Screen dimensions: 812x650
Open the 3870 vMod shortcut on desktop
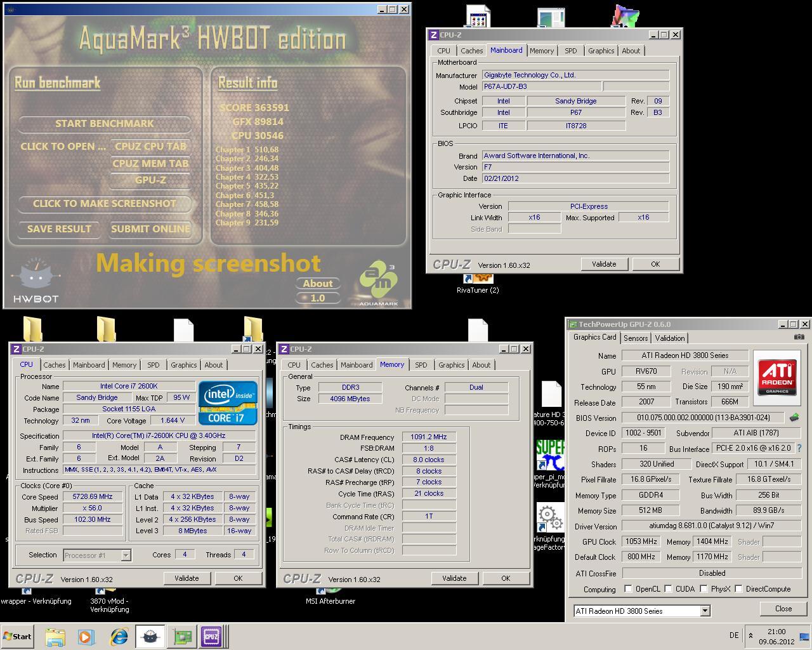pyautogui.click(x=110, y=605)
